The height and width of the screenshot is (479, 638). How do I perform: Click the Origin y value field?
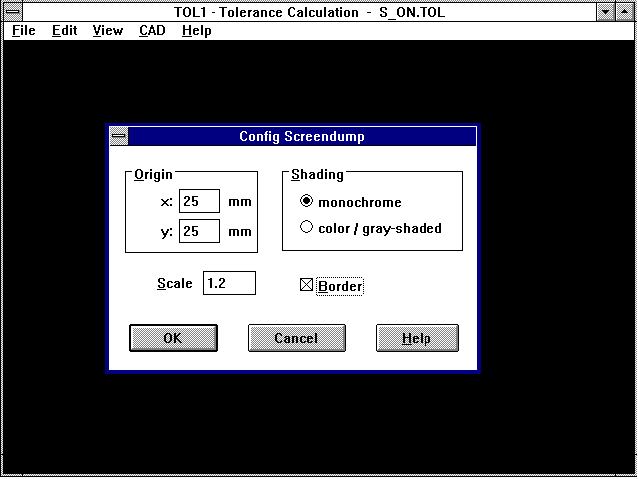pos(199,232)
